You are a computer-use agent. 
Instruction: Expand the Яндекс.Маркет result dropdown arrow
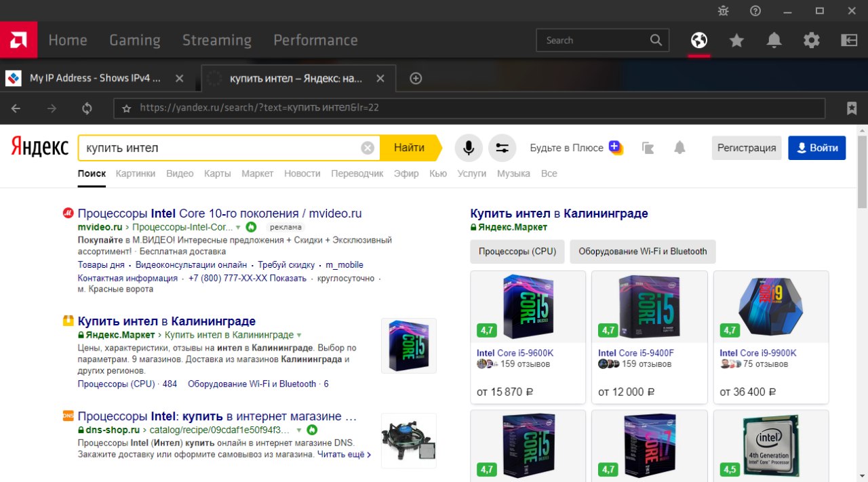(299, 335)
